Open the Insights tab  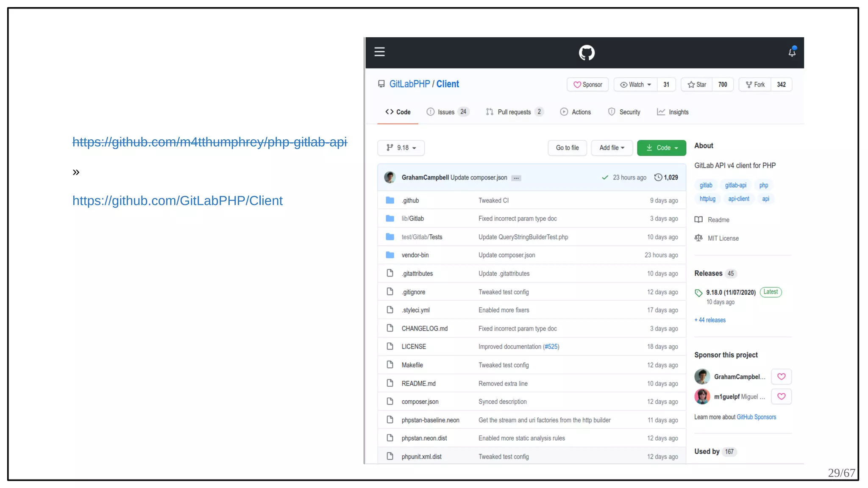(x=673, y=112)
